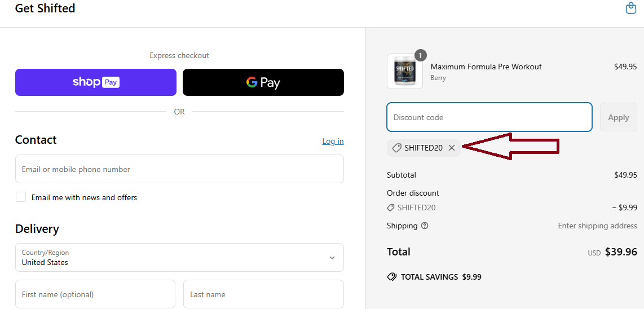The image size is (644, 309).
Task: Click the quantity badge on product image
Action: [421, 55]
